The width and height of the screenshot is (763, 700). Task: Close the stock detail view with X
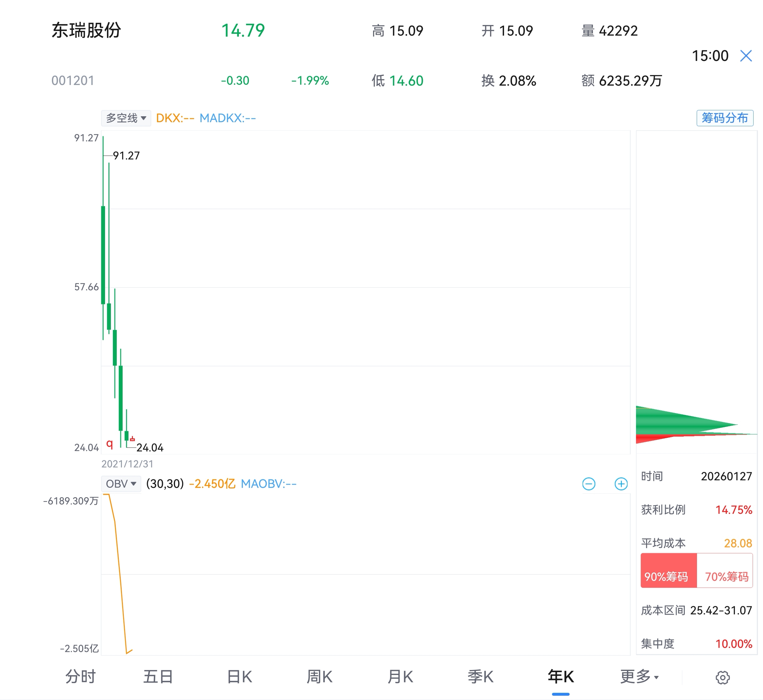click(745, 56)
